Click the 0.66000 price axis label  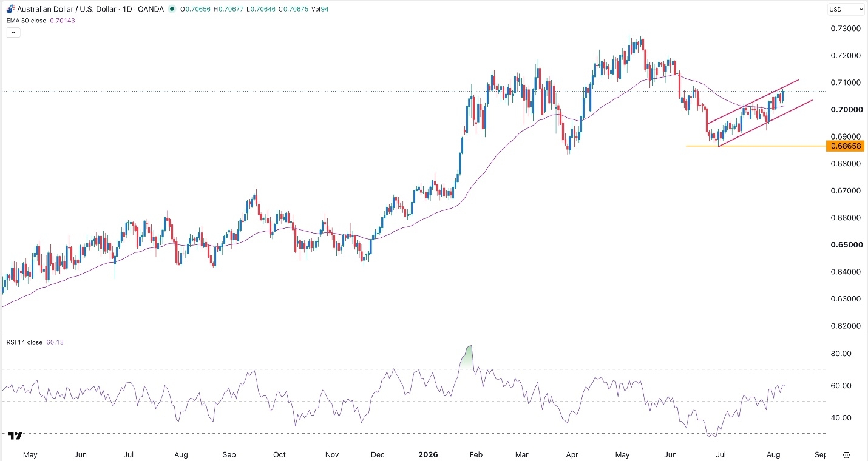click(x=846, y=218)
